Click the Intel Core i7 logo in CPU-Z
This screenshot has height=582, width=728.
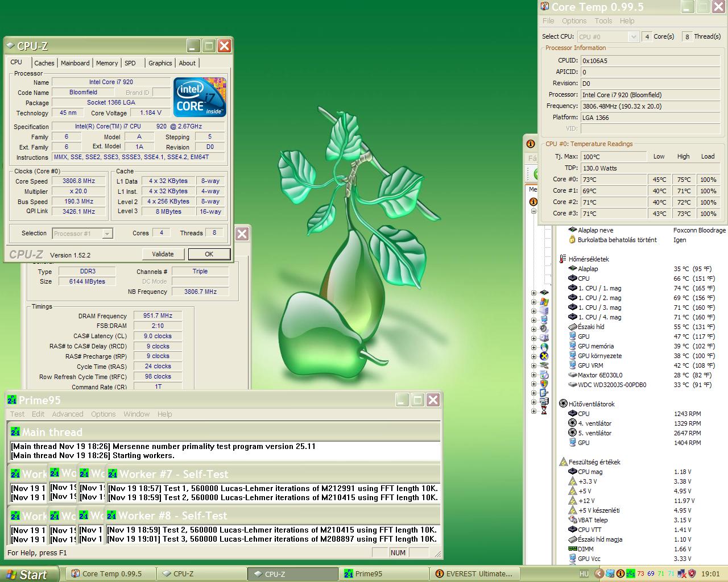pyautogui.click(x=200, y=97)
